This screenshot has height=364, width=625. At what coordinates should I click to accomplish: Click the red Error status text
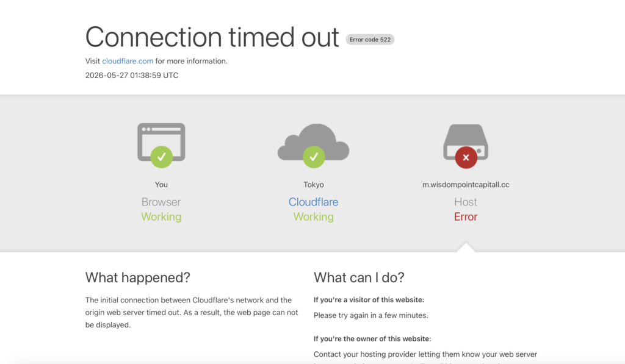[x=466, y=216]
